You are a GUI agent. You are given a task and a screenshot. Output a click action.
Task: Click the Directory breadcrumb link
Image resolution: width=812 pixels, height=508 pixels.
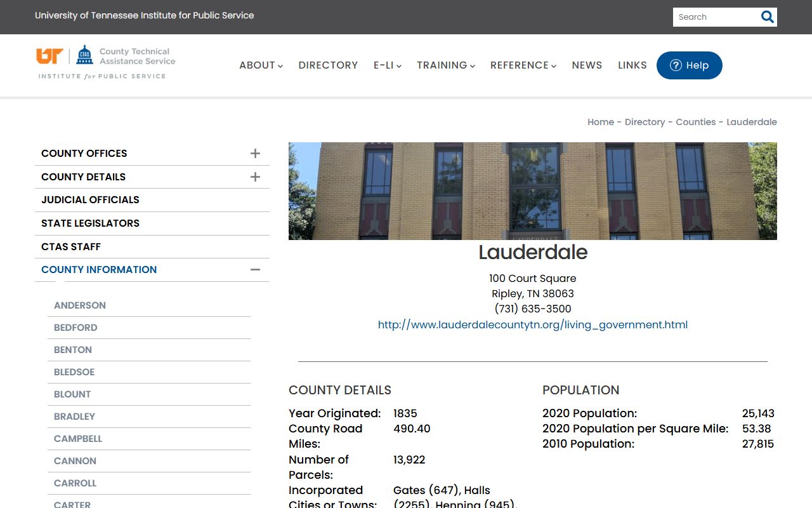coord(645,122)
